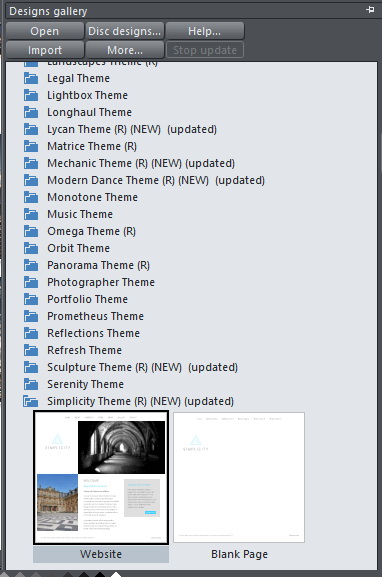Click the More... button
The width and height of the screenshot is (382, 577).
point(124,50)
